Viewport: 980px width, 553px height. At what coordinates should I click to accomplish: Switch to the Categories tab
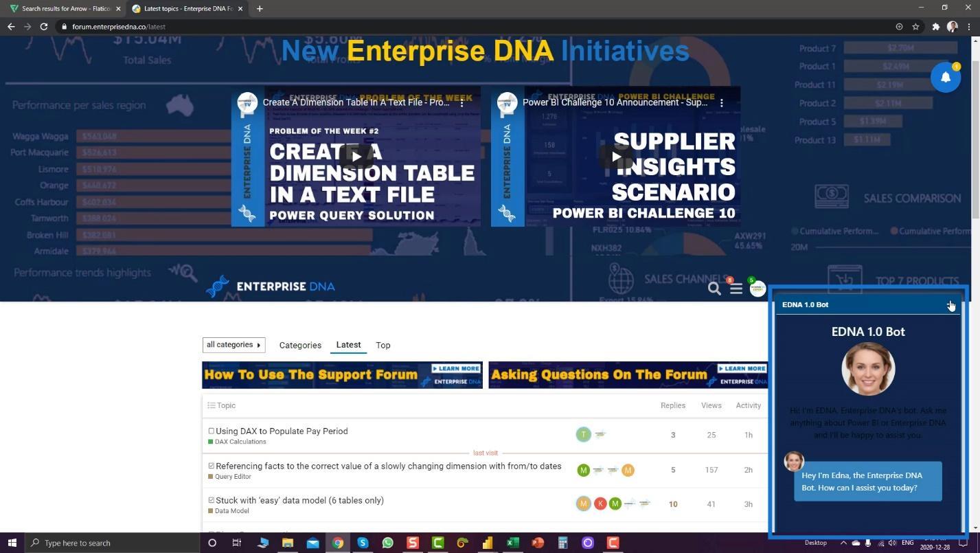tap(300, 345)
